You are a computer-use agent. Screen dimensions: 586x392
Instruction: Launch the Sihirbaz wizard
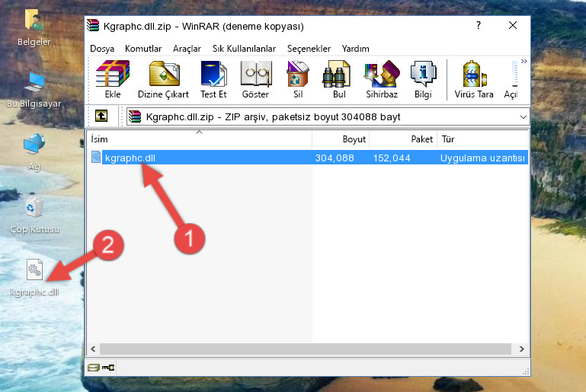click(382, 79)
